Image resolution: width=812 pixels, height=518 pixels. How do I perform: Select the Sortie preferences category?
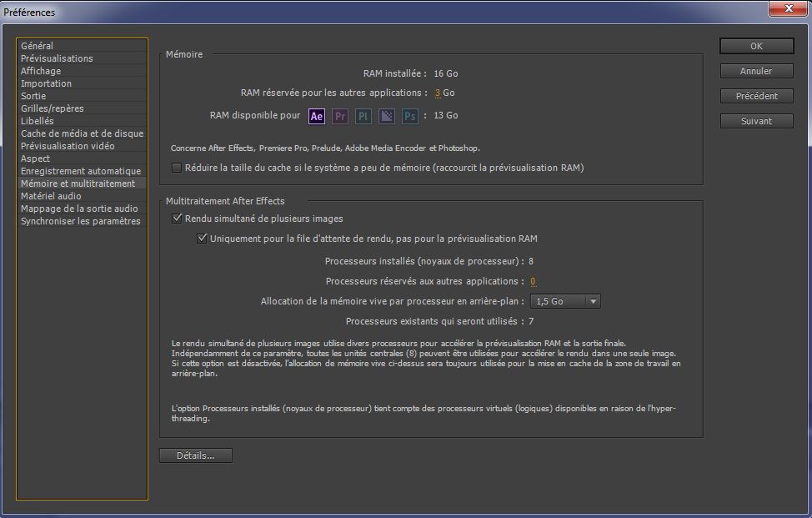82,96
